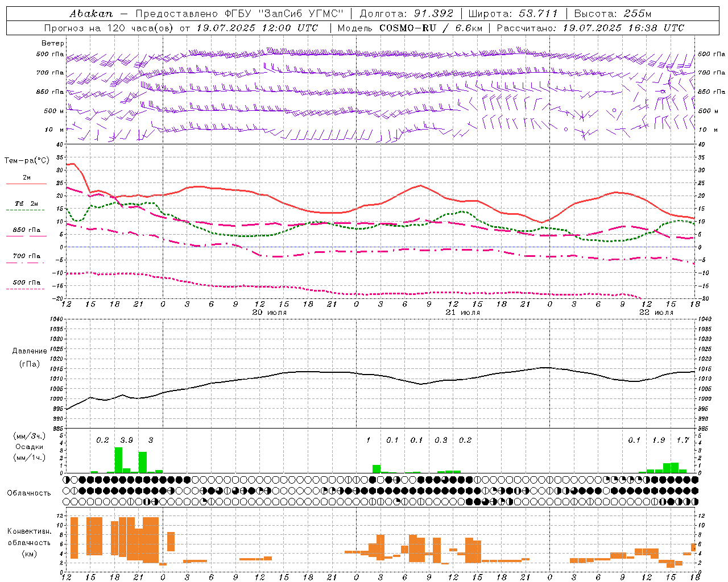Click the '2м' temperature legend entry
Screen dimensions: 728x582
27,178
